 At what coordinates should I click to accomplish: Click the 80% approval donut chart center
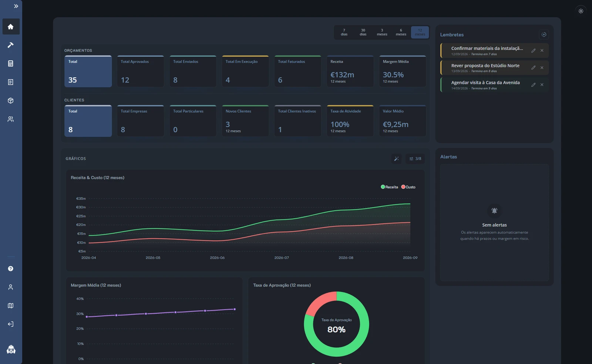click(x=336, y=324)
